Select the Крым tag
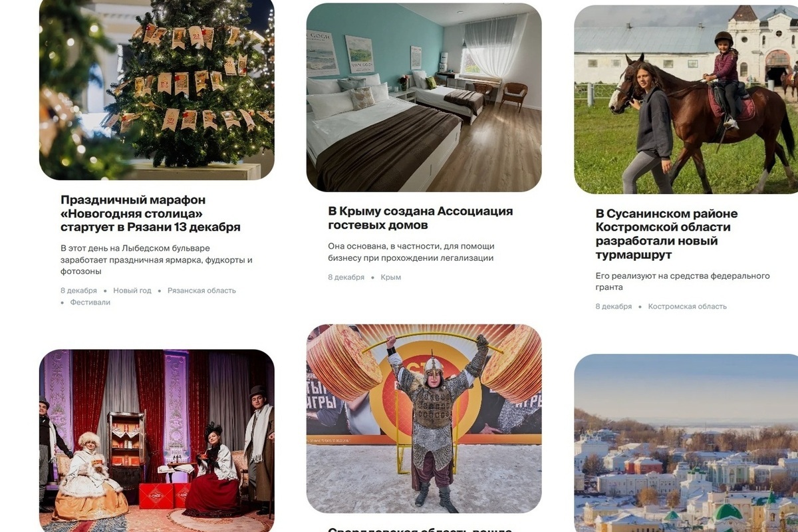This screenshot has width=798, height=532. click(x=391, y=277)
